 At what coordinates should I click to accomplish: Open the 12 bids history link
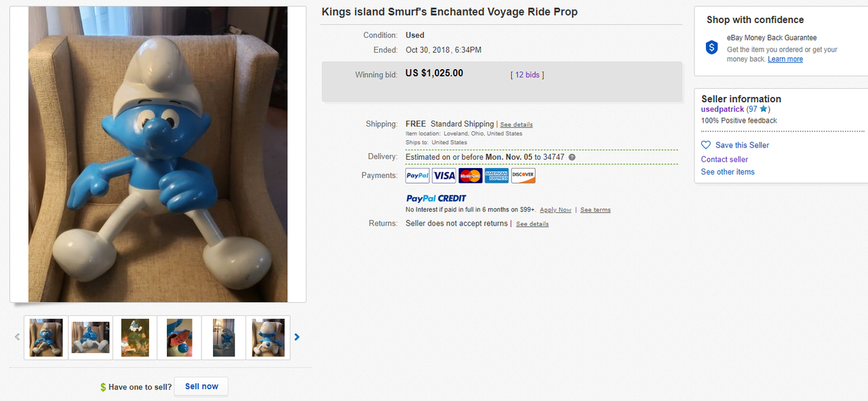527,75
